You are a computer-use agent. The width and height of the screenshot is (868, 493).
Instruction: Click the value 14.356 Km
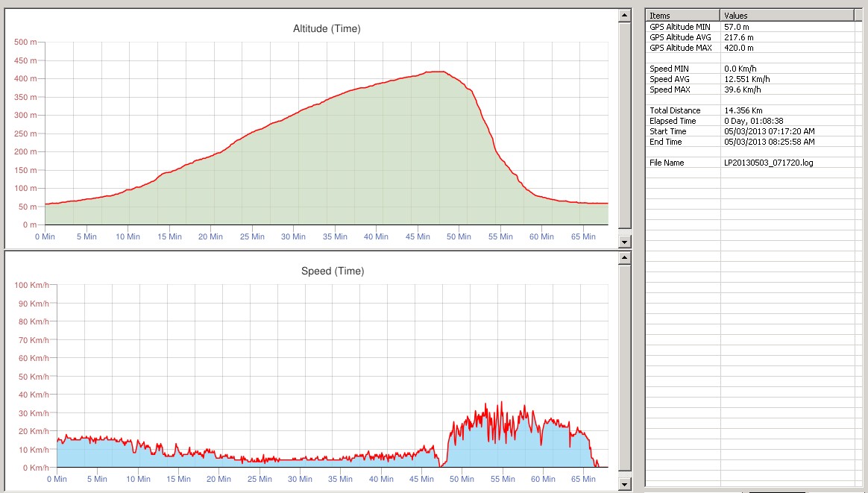(x=743, y=110)
